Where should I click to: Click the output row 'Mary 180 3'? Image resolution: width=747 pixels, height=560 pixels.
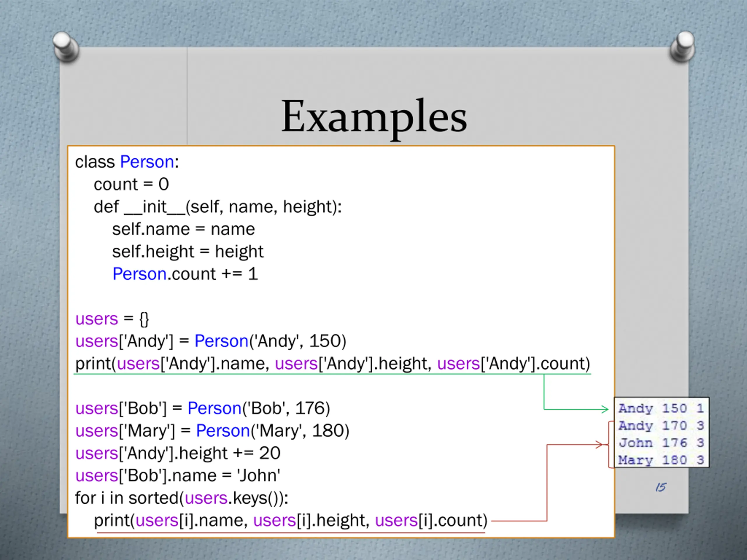coord(661,460)
